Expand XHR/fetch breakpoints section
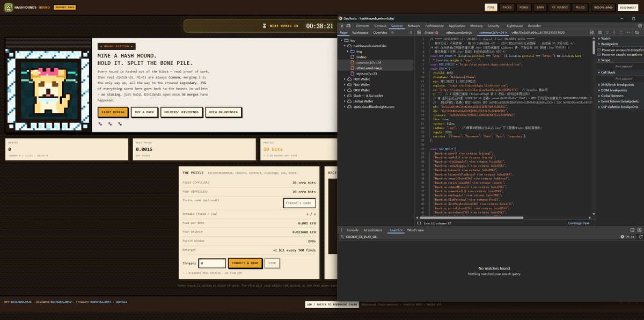644x320 pixels. (x=599, y=84)
